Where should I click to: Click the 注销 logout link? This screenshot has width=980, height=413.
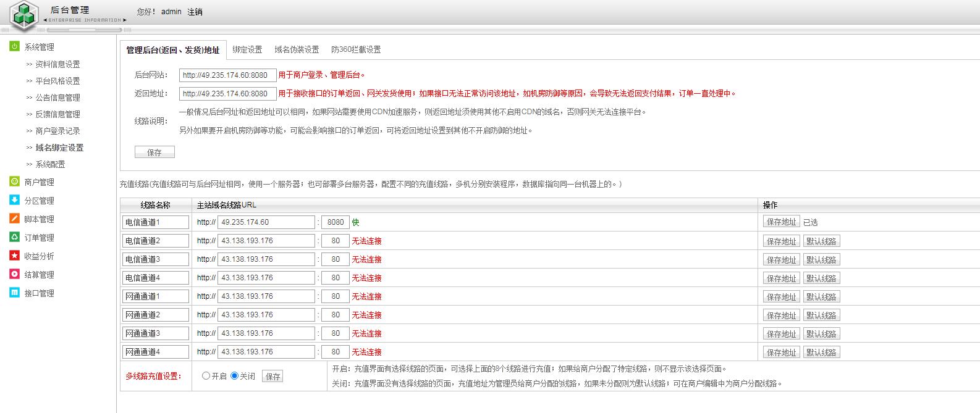coord(195,12)
